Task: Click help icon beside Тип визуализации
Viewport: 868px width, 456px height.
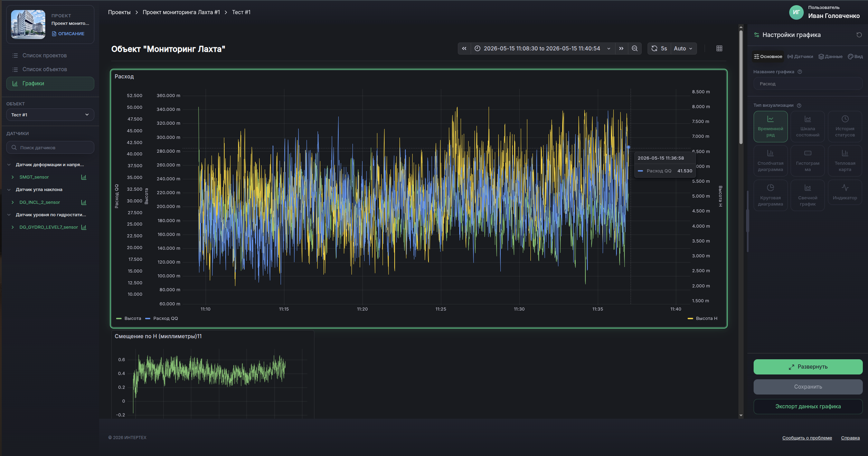Action: (799, 105)
